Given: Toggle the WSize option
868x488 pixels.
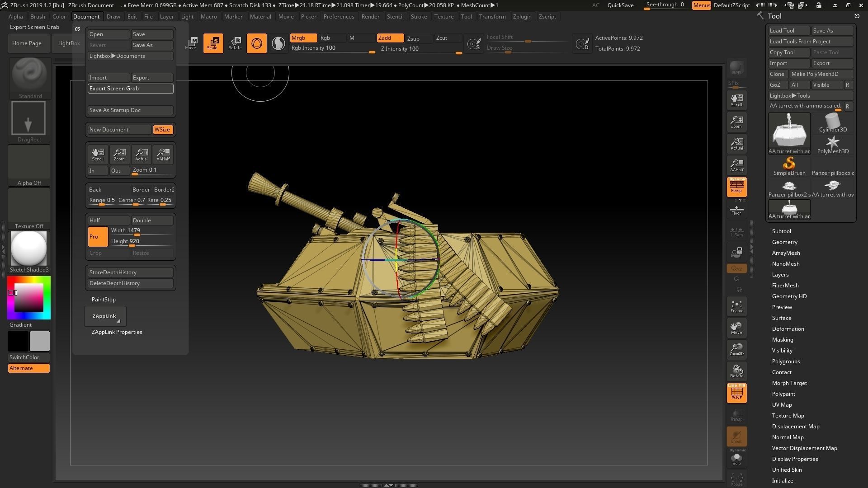Looking at the screenshot, I should [162, 130].
